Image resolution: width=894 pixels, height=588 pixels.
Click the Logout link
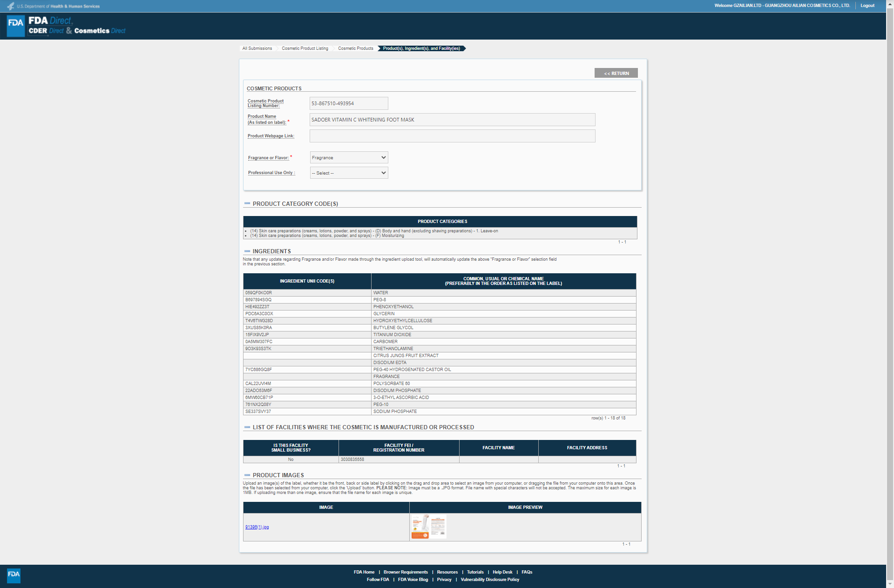867,6
